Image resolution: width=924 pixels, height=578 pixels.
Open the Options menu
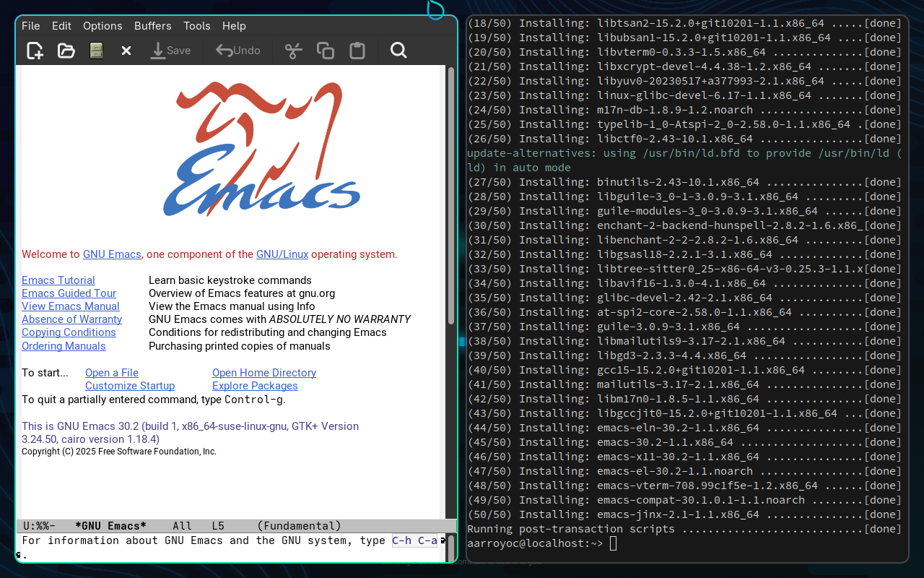103,26
